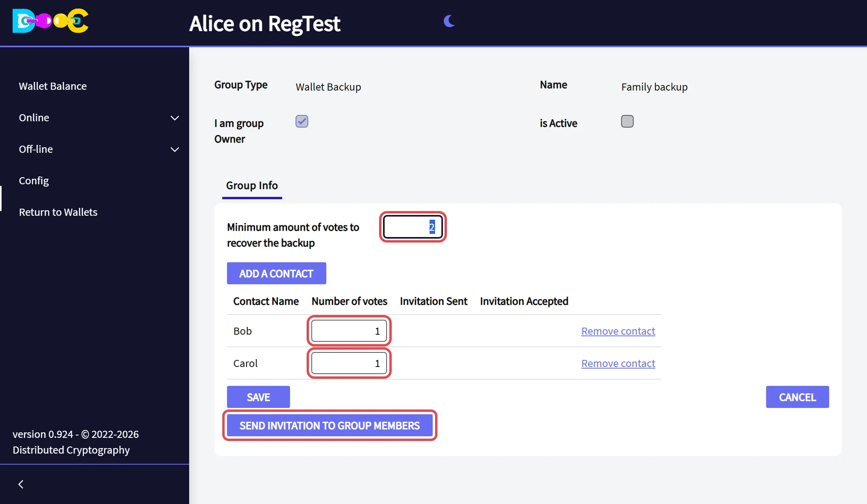The width and height of the screenshot is (867, 504).
Task: Click the Invitation Sent column header
Action: pyautogui.click(x=433, y=301)
